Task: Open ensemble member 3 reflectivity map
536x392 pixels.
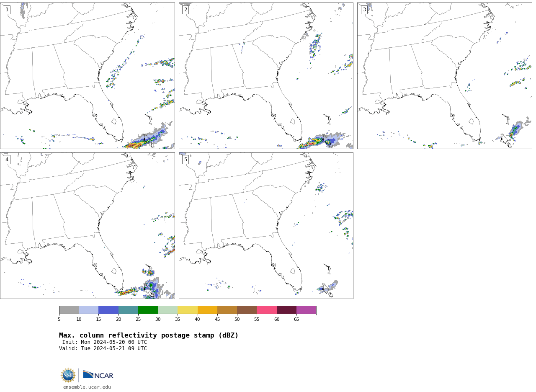Action: [444, 76]
